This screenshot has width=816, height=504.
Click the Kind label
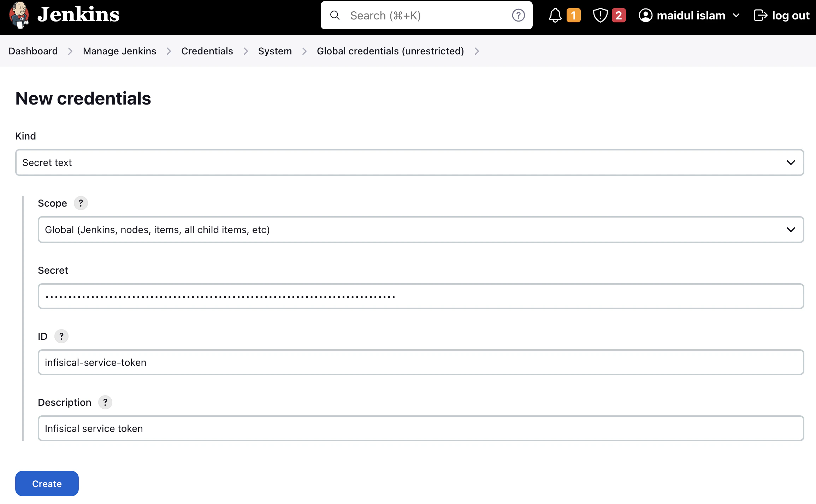[x=25, y=136]
